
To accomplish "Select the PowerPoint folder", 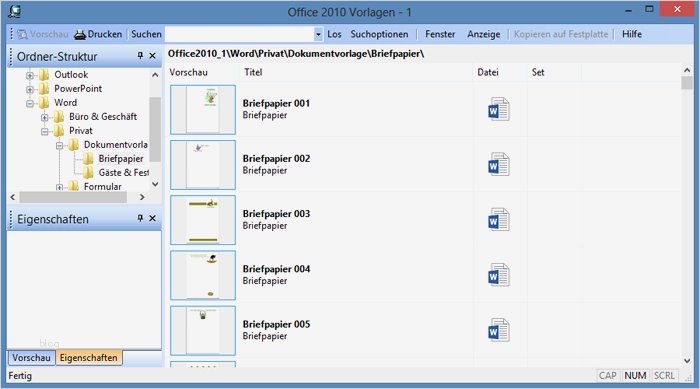I will [x=78, y=88].
